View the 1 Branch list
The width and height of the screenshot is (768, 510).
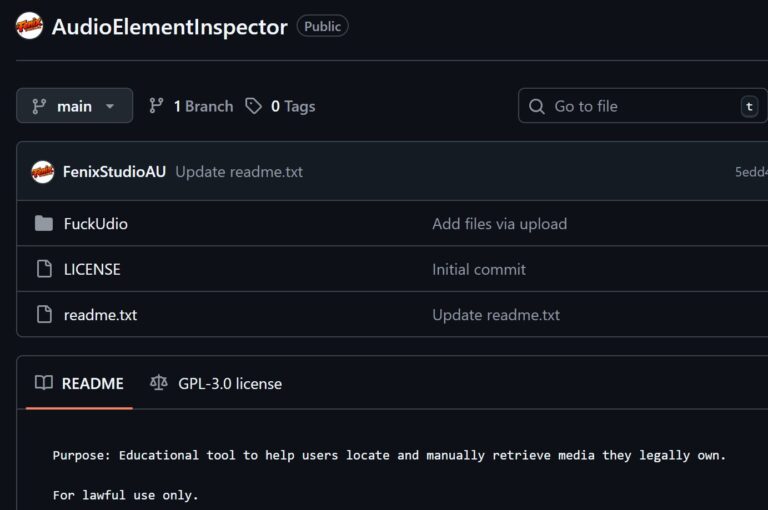click(x=203, y=106)
